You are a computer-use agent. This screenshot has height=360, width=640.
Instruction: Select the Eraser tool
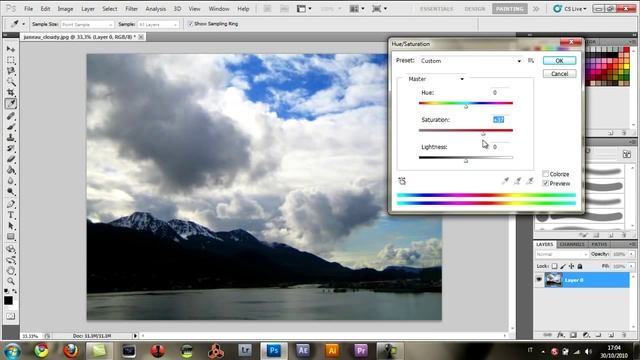tap(11, 159)
